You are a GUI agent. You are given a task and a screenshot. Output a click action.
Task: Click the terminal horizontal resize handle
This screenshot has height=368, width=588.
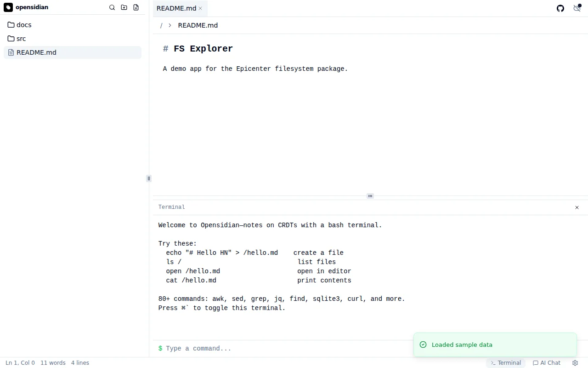[370, 196]
